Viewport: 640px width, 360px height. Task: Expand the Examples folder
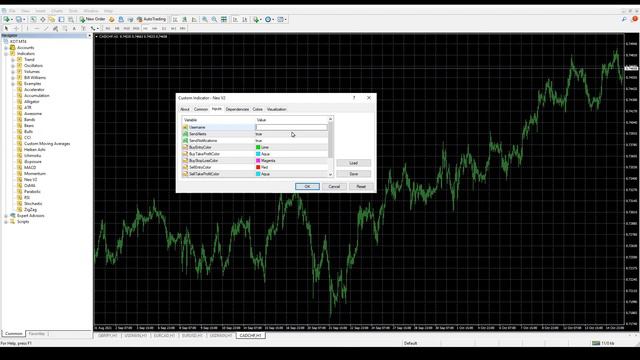tap(13, 84)
